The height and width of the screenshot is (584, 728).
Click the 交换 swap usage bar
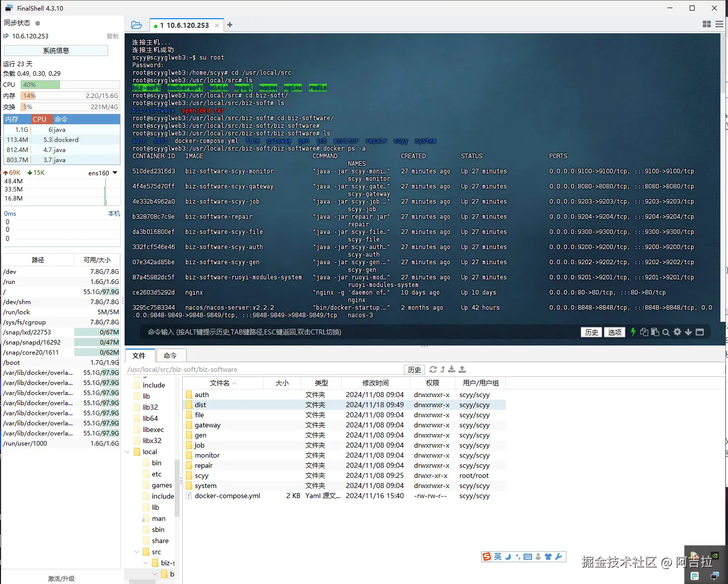[x=70, y=107]
